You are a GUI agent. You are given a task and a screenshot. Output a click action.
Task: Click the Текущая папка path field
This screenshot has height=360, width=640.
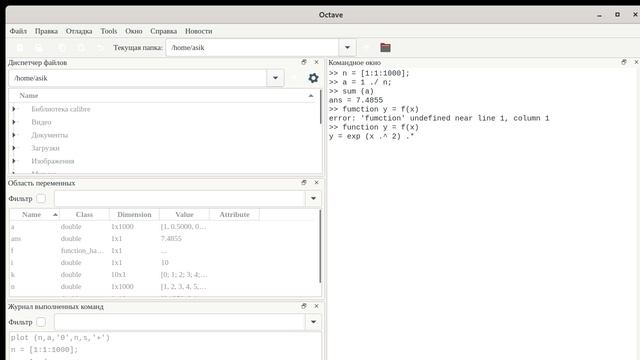pyautogui.click(x=252, y=47)
